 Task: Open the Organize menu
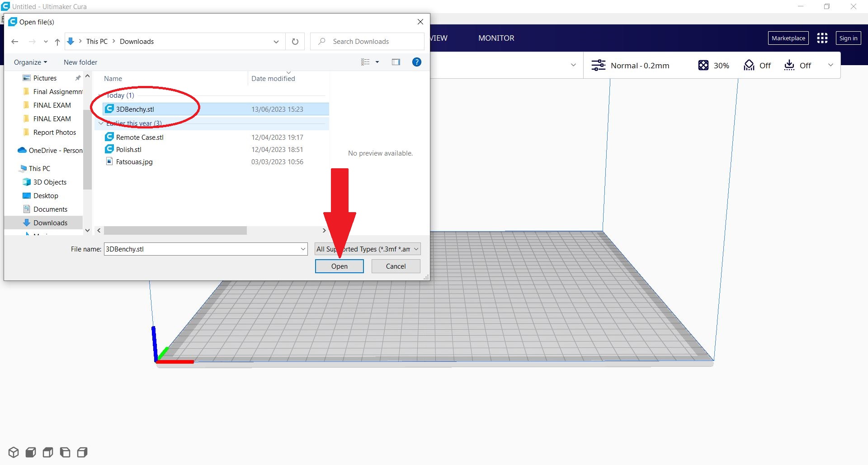30,62
